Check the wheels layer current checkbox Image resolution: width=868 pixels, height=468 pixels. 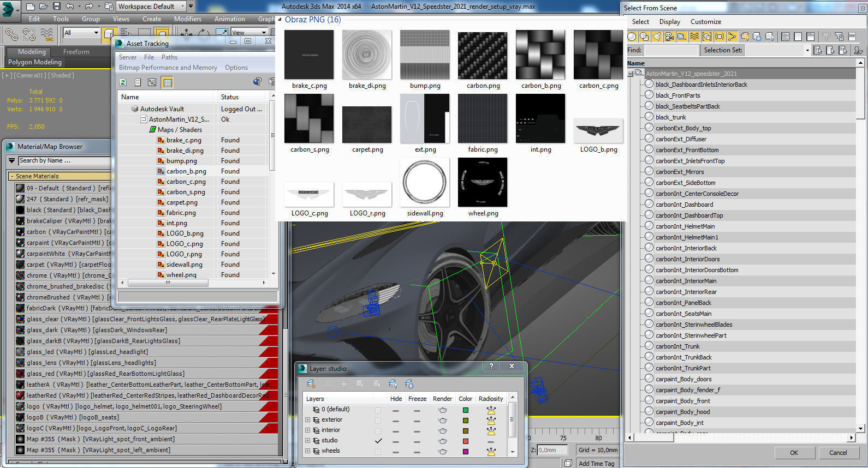(378, 451)
